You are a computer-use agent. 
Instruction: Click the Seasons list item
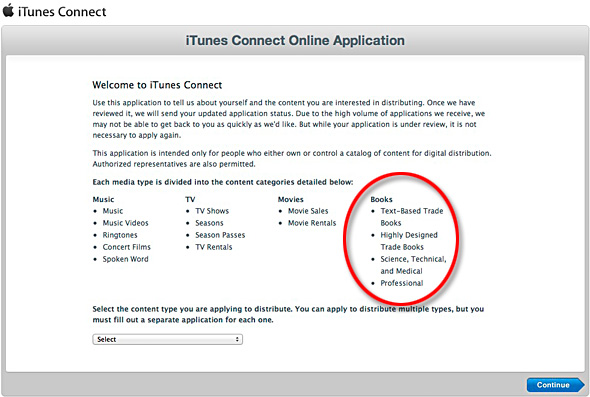209,223
